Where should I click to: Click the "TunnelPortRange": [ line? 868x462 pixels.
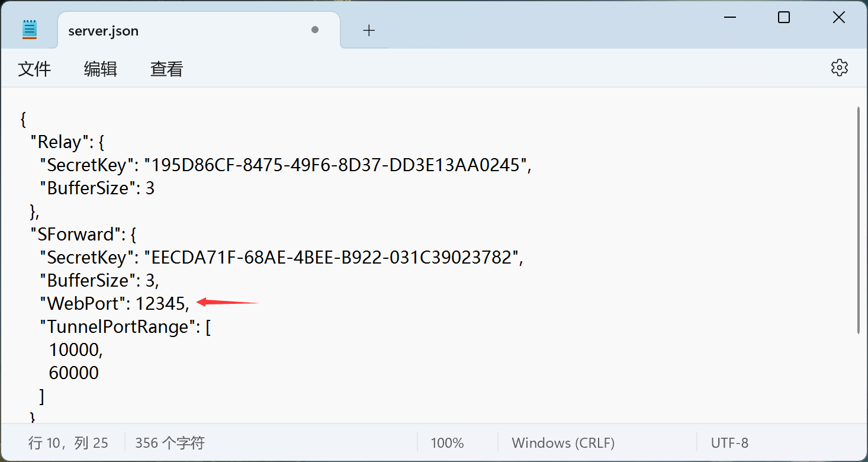pyautogui.click(x=126, y=327)
